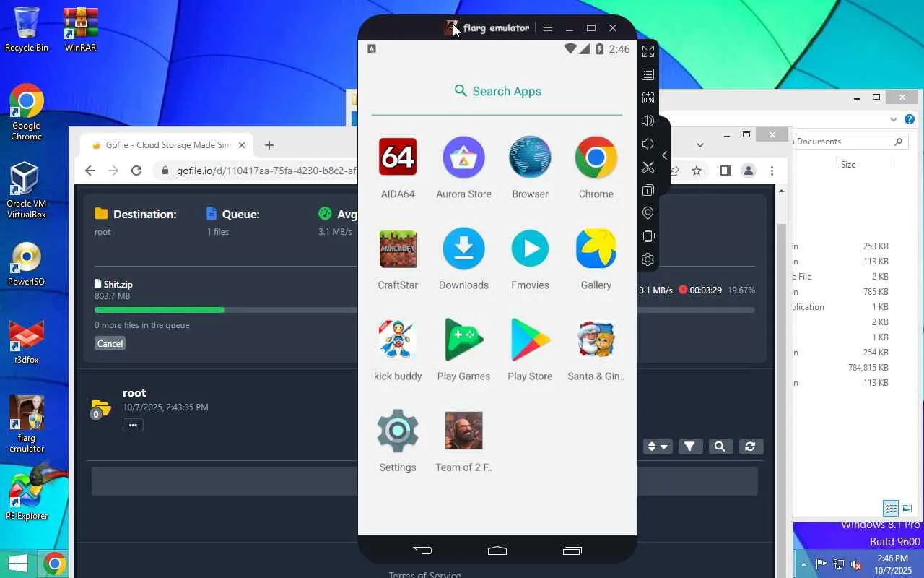Open multi-instance manager in emulator toolbar

[x=648, y=190]
